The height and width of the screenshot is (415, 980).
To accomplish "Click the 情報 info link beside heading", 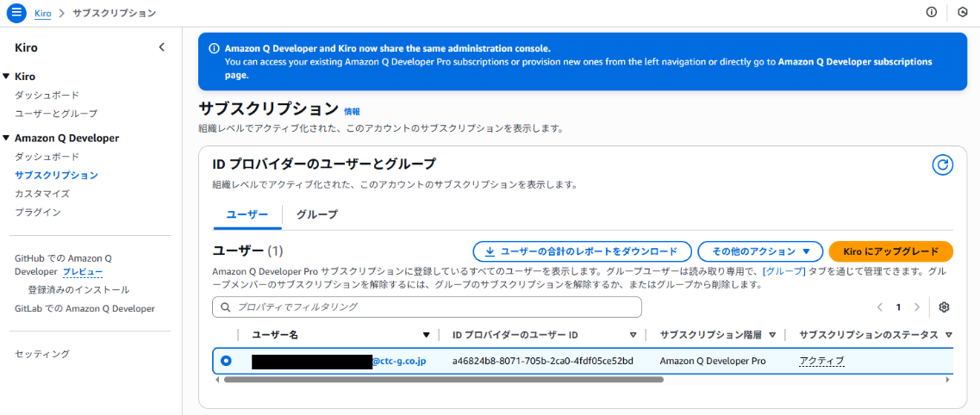I will click(352, 112).
